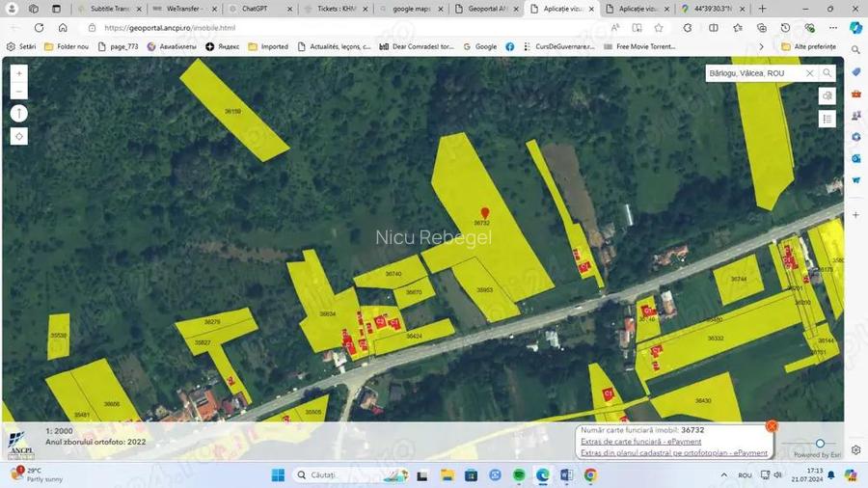Reset map orientation with compass button

[19, 114]
